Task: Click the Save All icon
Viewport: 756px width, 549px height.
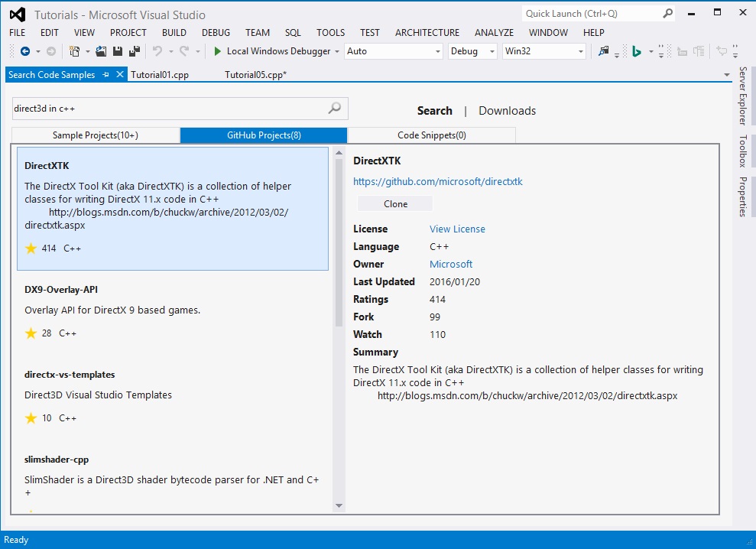Action: (134, 51)
